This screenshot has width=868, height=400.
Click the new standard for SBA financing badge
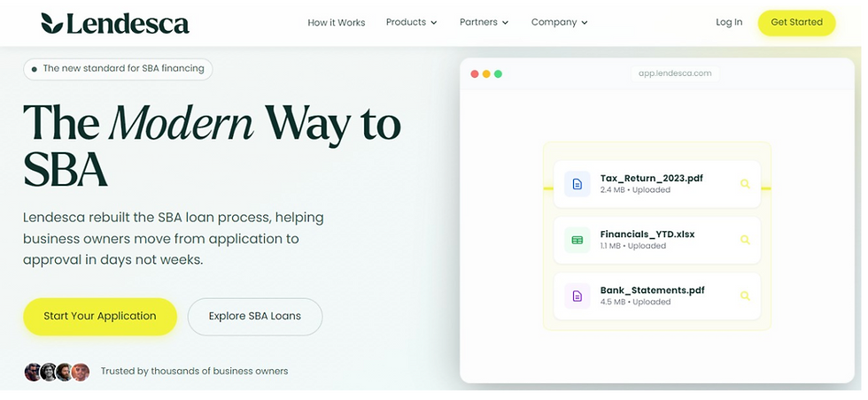pos(118,69)
